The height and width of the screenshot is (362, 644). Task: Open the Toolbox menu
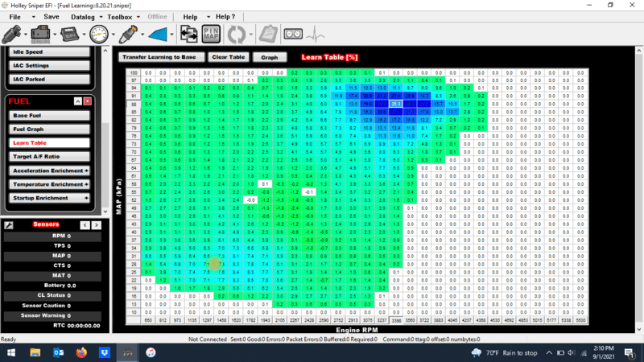click(x=119, y=17)
